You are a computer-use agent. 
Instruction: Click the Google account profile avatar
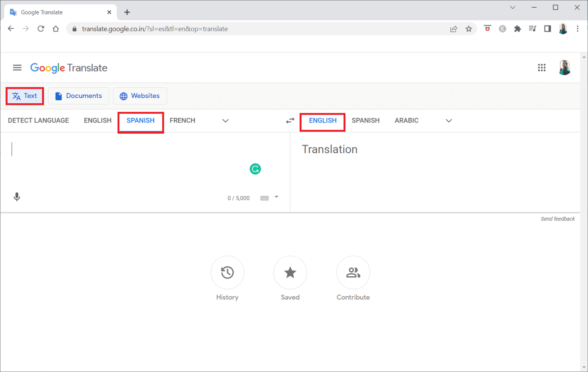565,67
